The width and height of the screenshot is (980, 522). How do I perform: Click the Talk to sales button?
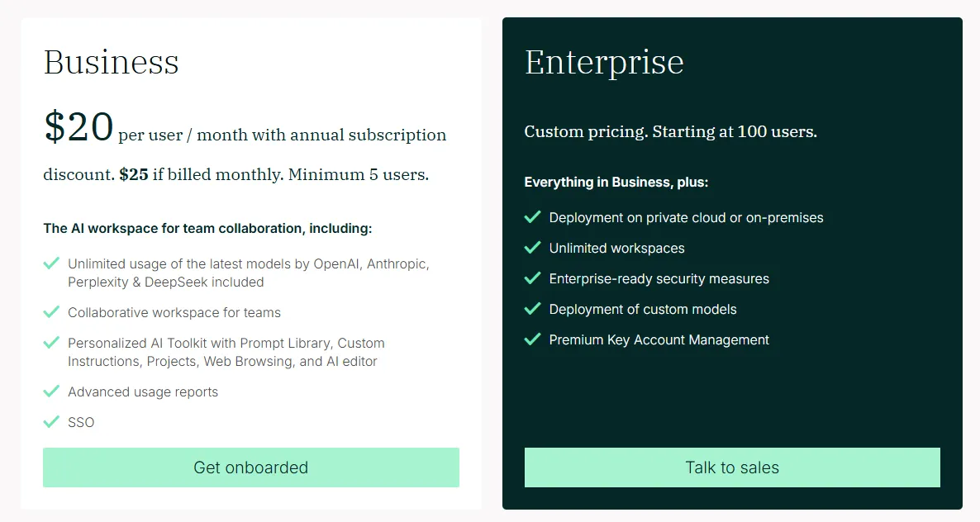[x=732, y=467]
